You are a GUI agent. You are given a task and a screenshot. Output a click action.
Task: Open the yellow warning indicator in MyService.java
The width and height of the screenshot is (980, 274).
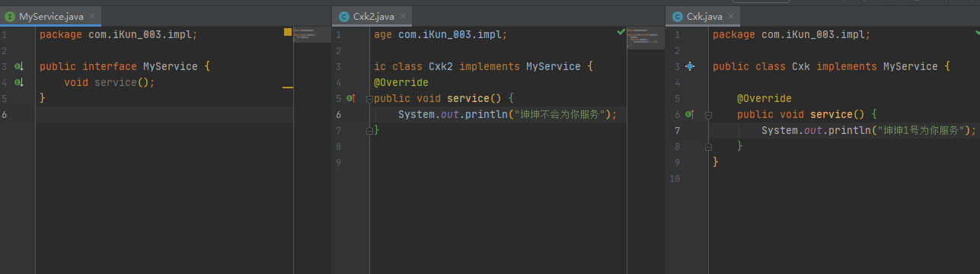coord(288,32)
